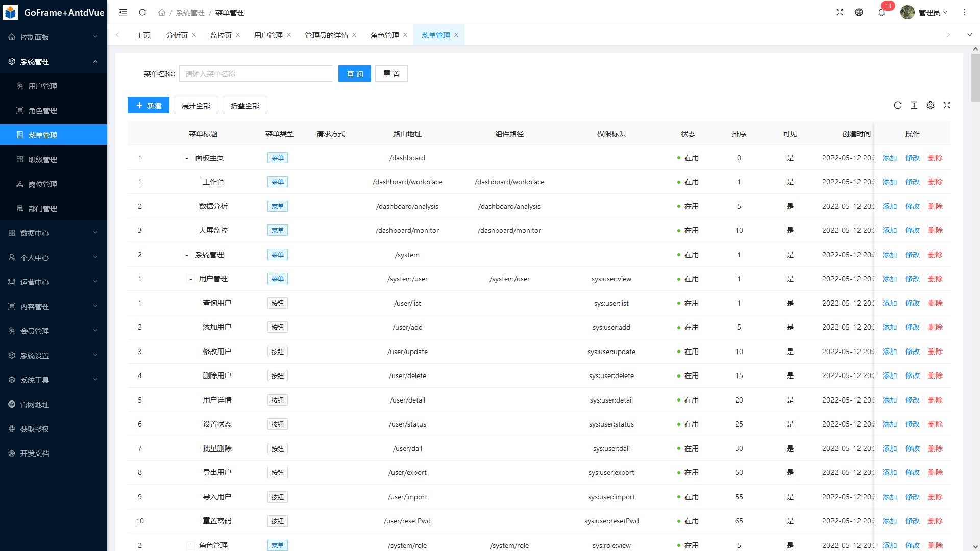Click 删除 link for 工作台 row

click(935, 182)
